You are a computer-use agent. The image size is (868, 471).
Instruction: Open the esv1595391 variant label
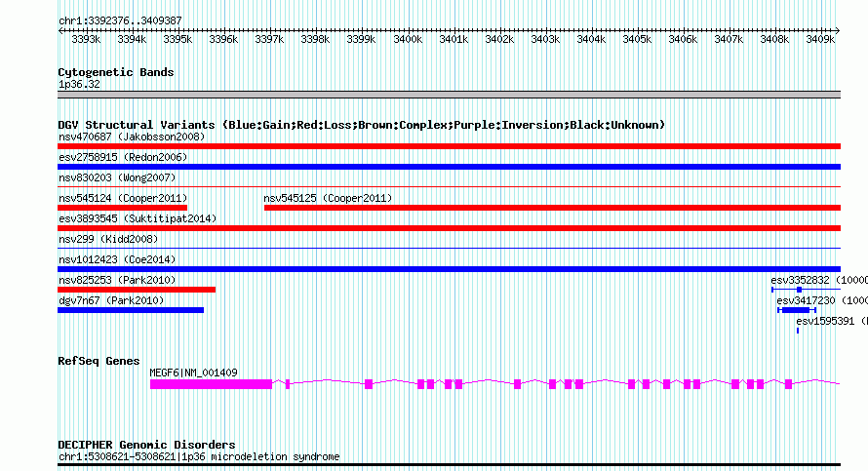[832, 321]
